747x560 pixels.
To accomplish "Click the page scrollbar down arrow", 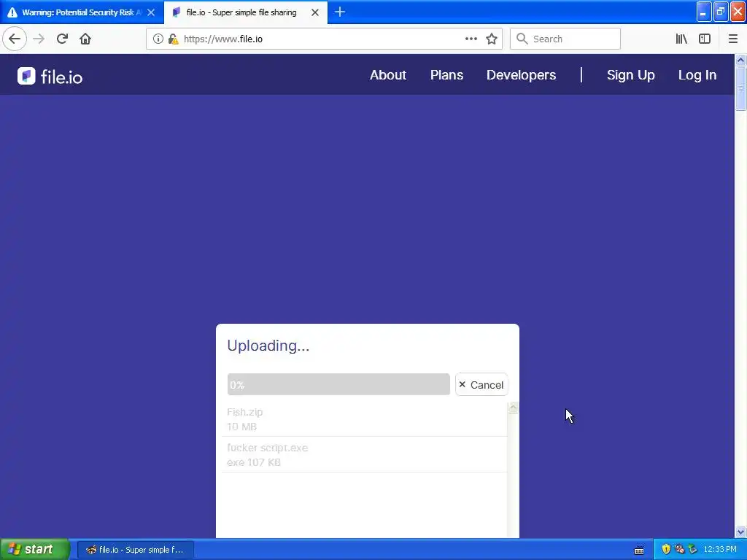I will (740, 532).
